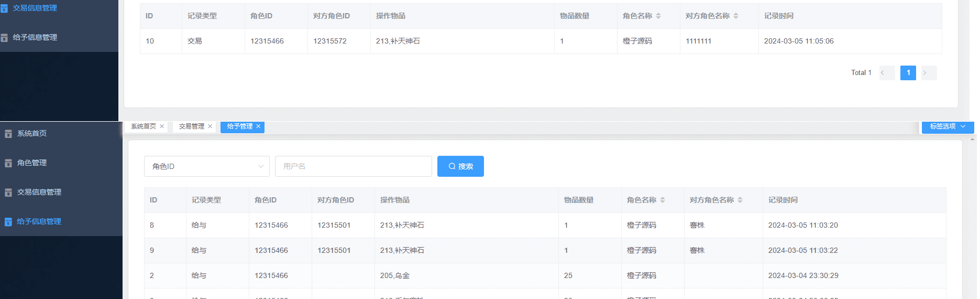The width and height of the screenshot is (980, 299).
Task: Open 角色管理 from the sidebar menu
Action: tap(32, 163)
